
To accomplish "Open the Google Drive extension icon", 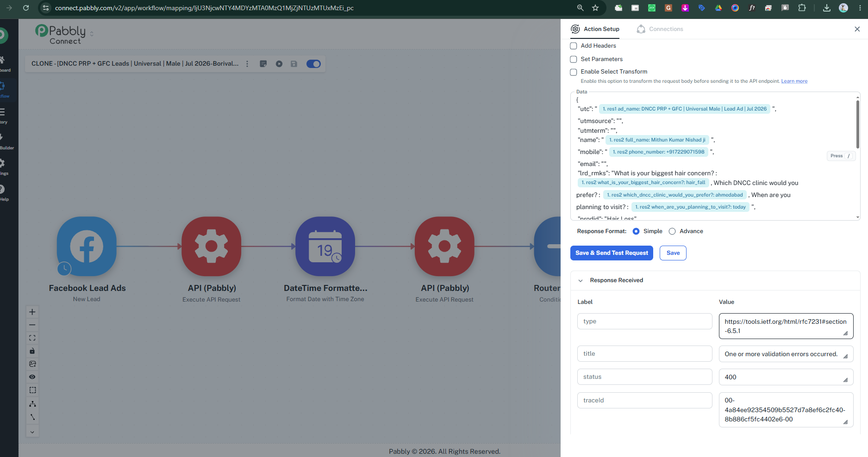I will (718, 8).
